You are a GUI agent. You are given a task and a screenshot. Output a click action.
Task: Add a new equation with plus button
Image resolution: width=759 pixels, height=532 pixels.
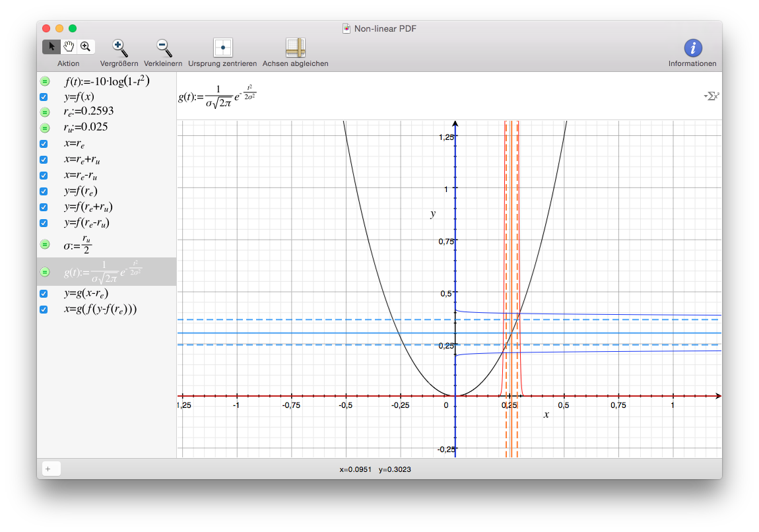[51, 469]
